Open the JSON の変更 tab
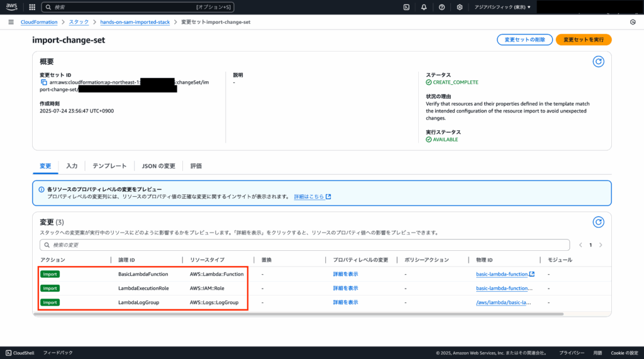 click(158, 166)
